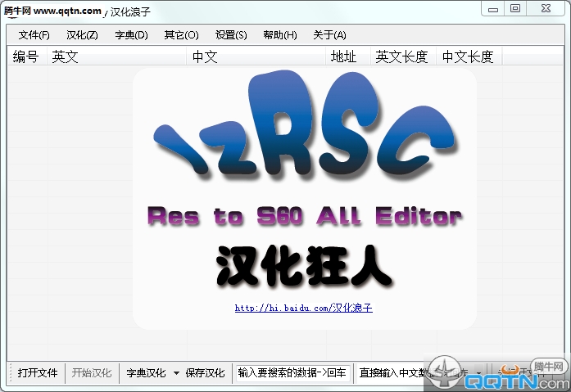Focus the search box 输入要搜索的数据
This screenshot has width=571, height=392.
(x=292, y=372)
